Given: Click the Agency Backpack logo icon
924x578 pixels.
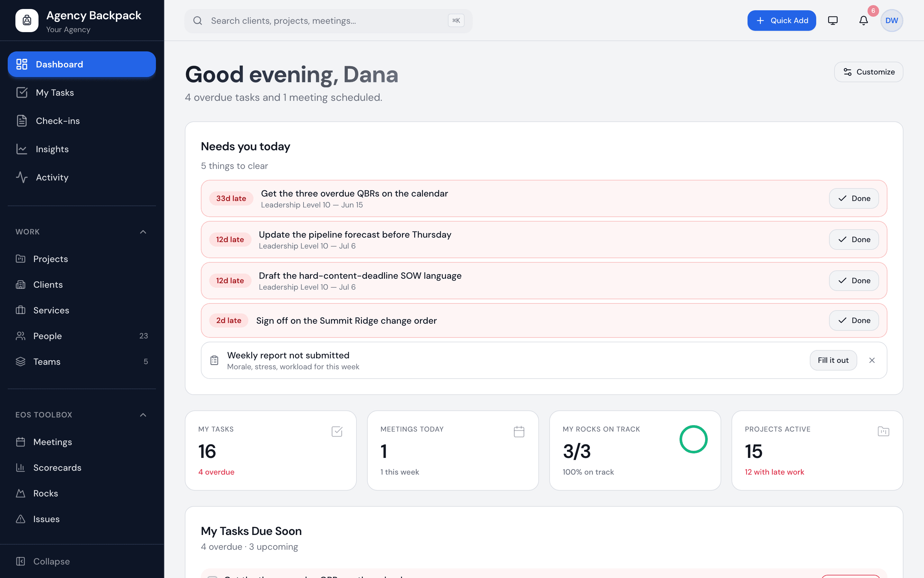Looking at the screenshot, I should point(27,21).
